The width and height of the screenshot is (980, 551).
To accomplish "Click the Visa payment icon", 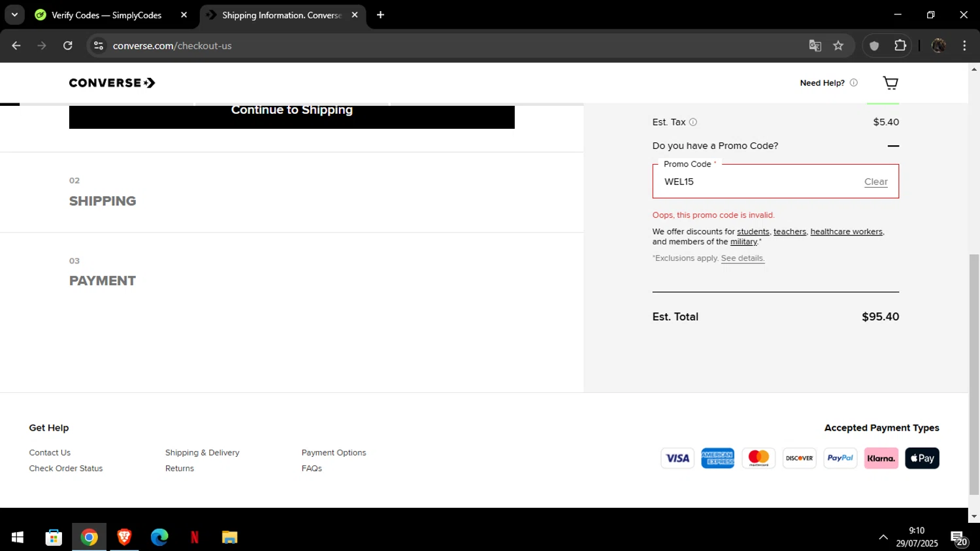I will (x=678, y=458).
